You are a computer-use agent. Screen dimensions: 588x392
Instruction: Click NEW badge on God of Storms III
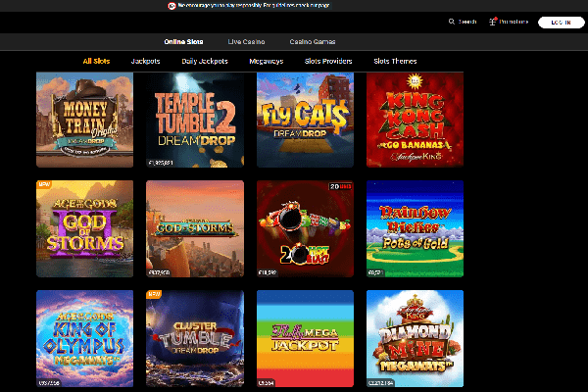pos(44,184)
